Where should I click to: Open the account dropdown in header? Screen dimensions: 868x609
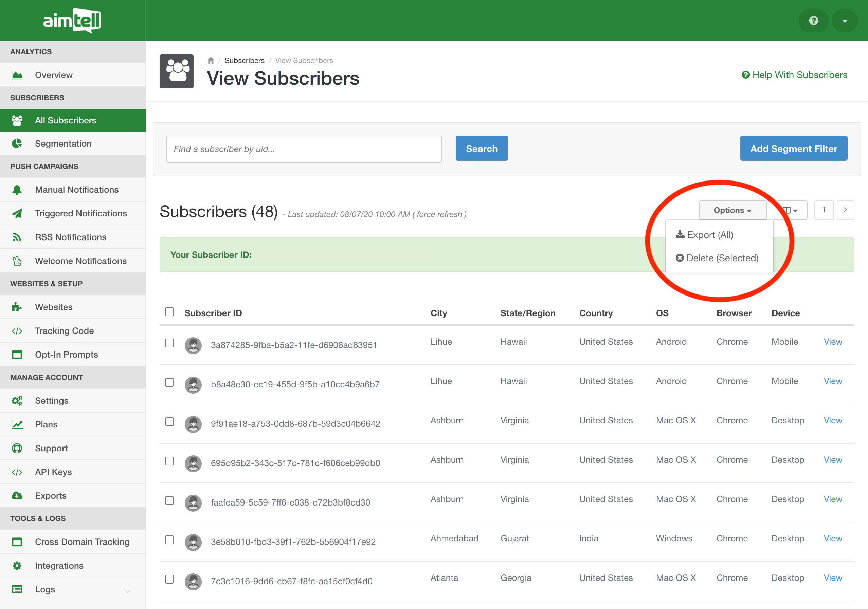pos(845,21)
